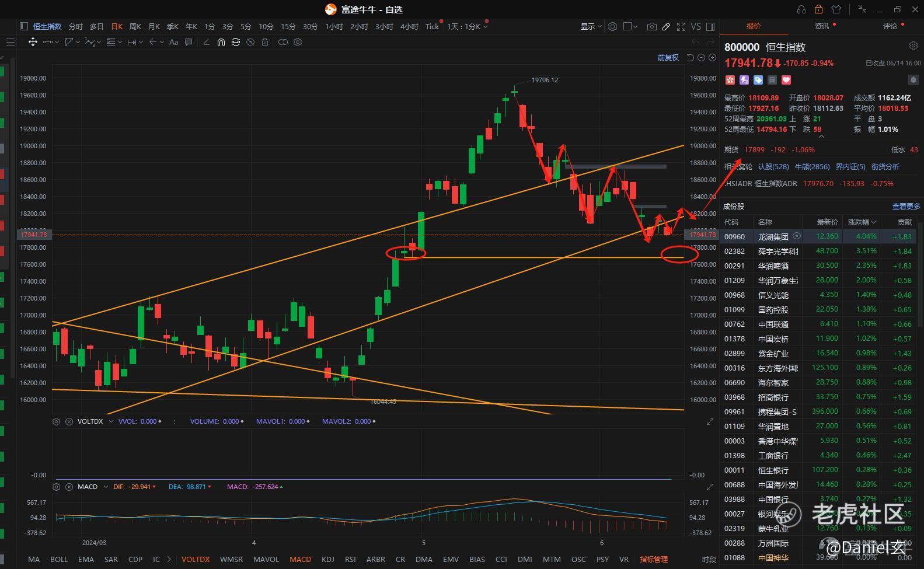Toggle the overlapping circles drawing option
This screenshot has height=569, width=924.
[x=283, y=42]
